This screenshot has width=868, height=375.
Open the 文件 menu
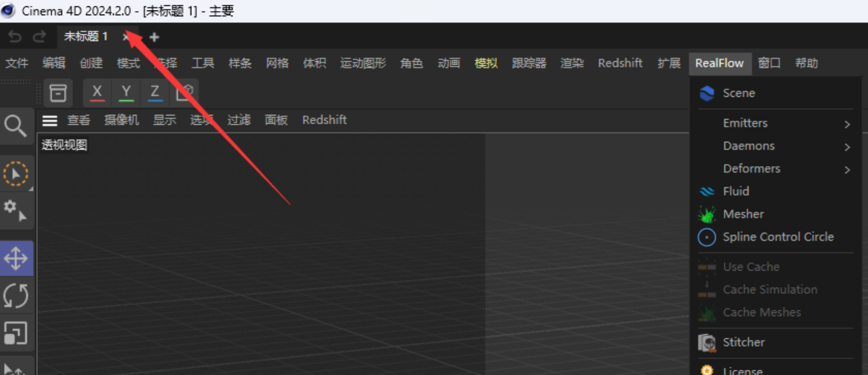(x=17, y=63)
